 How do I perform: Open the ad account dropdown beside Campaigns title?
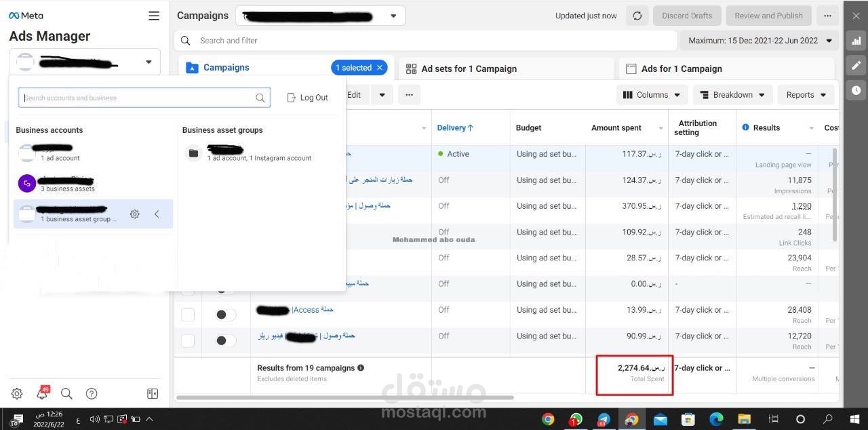(320, 16)
